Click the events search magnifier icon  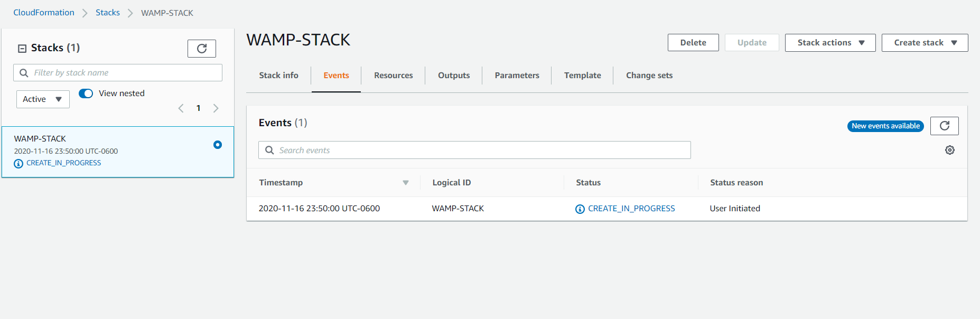(x=269, y=150)
